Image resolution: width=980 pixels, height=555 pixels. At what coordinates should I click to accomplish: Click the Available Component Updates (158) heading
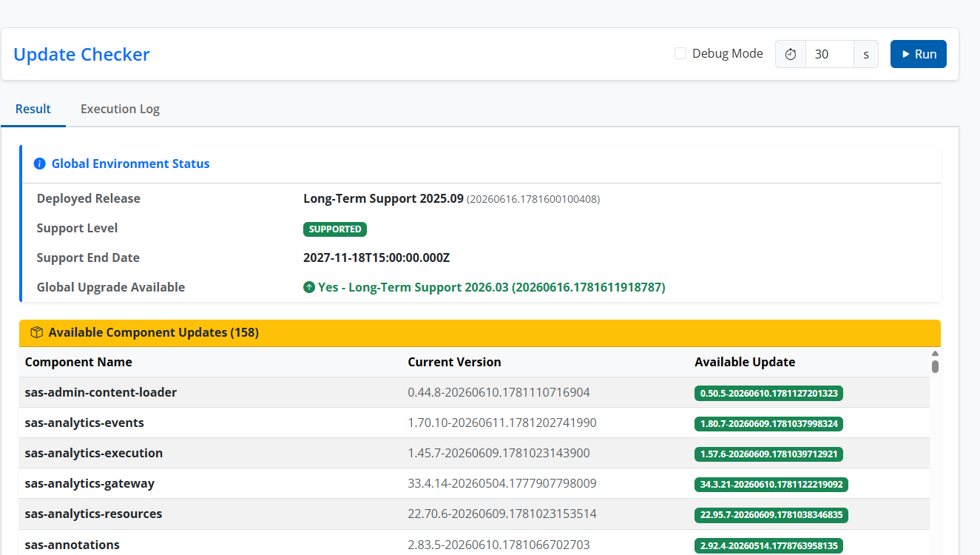pyautogui.click(x=154, y=333)
